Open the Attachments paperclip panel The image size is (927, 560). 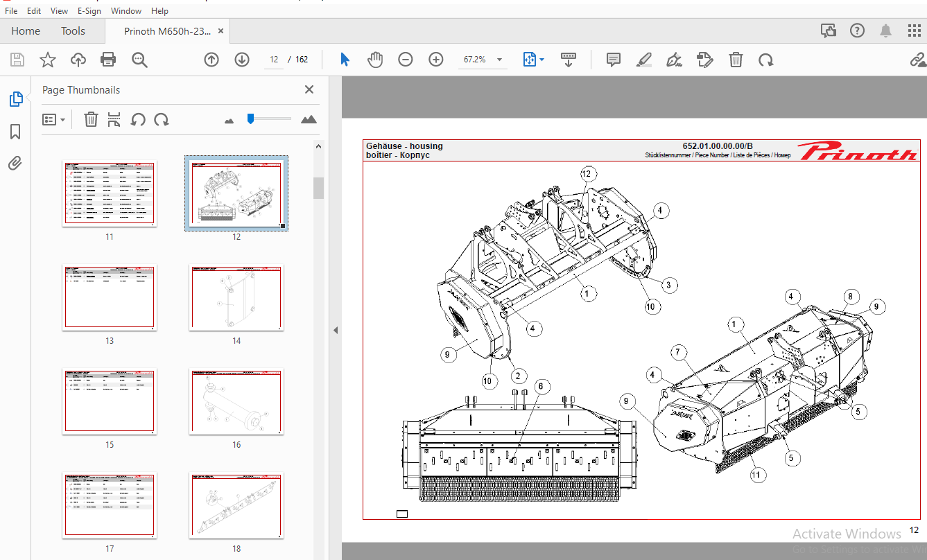pyautogui.click(x=15, y=164)
